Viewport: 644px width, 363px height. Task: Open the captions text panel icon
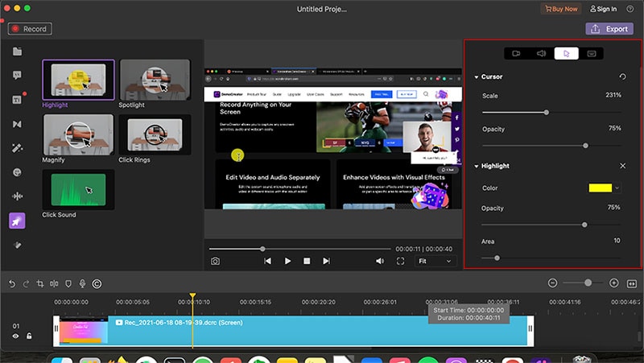pyautogui.click(x=17, y=100)
